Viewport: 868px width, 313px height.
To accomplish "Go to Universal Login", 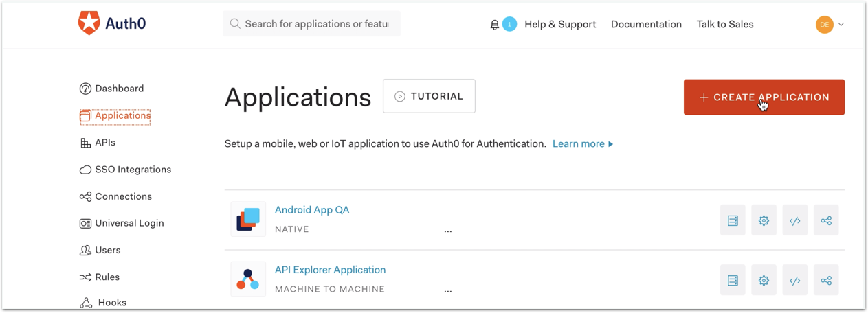I will (129, 223).
